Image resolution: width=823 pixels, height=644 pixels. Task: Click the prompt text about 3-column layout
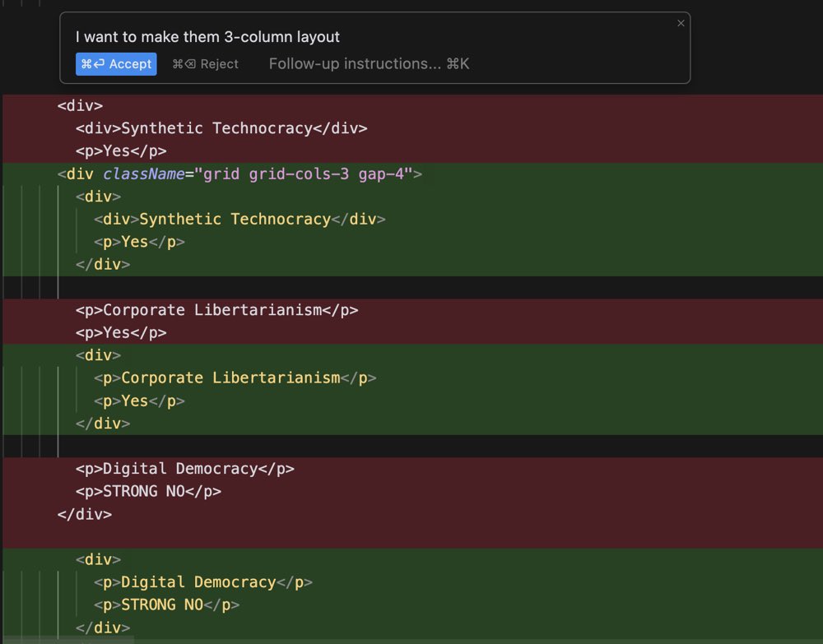tap(207, 37)
